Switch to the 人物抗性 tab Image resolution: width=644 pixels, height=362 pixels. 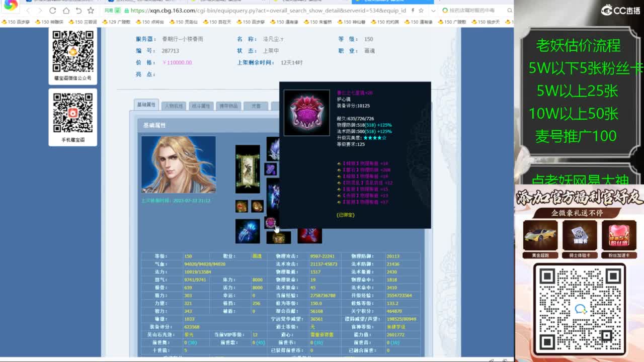point(174,106)
